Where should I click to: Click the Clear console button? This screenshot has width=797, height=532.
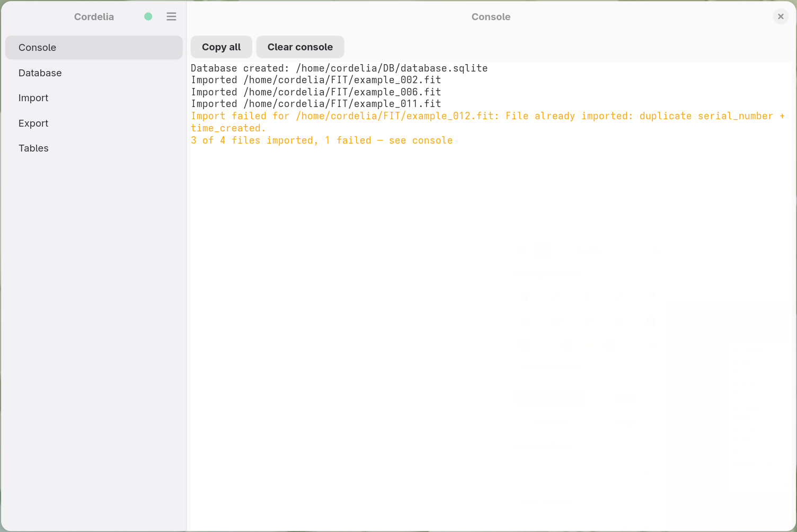coord(300,47)
